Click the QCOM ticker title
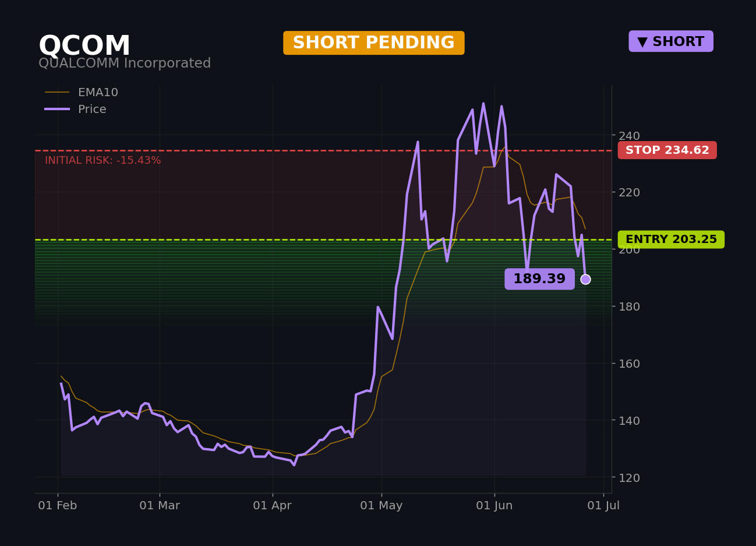 [84, 47]
